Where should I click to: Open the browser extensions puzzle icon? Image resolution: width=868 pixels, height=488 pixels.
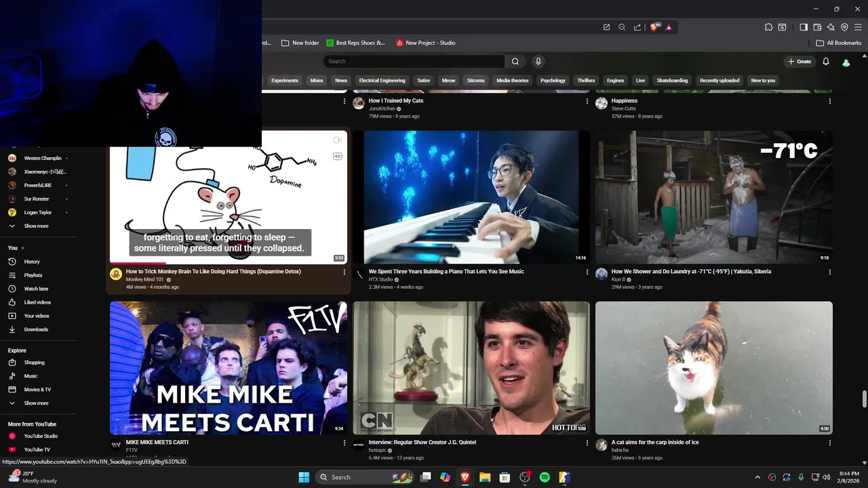768,27
